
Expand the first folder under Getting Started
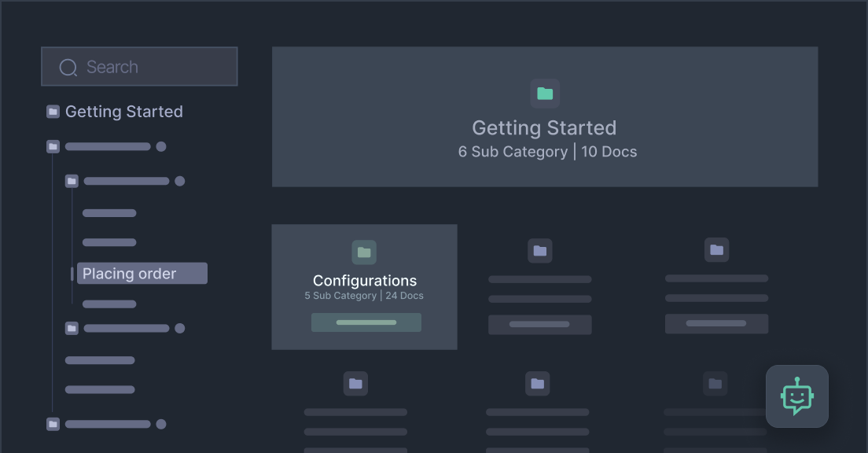click(53, 146)
